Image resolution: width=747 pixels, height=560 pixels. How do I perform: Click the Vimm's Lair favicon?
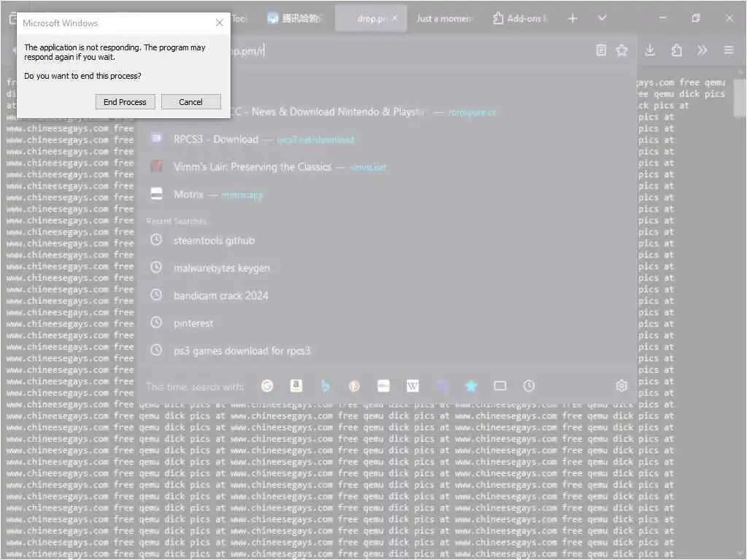pos(156,166)
